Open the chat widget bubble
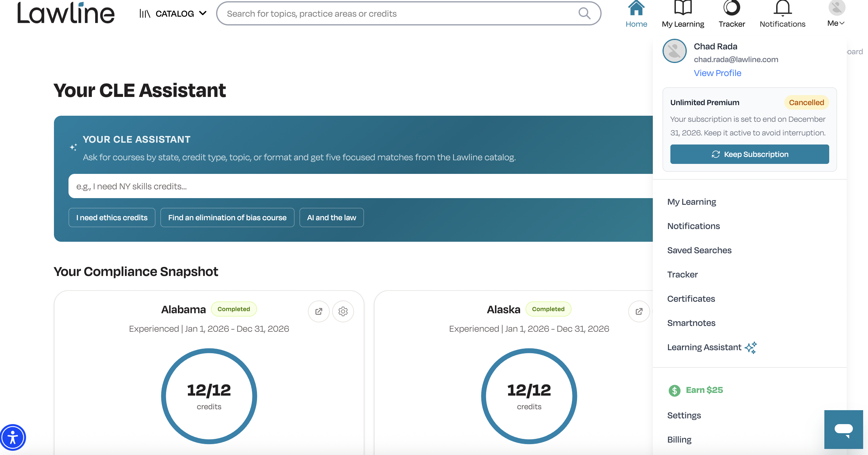 pos(843,430)
